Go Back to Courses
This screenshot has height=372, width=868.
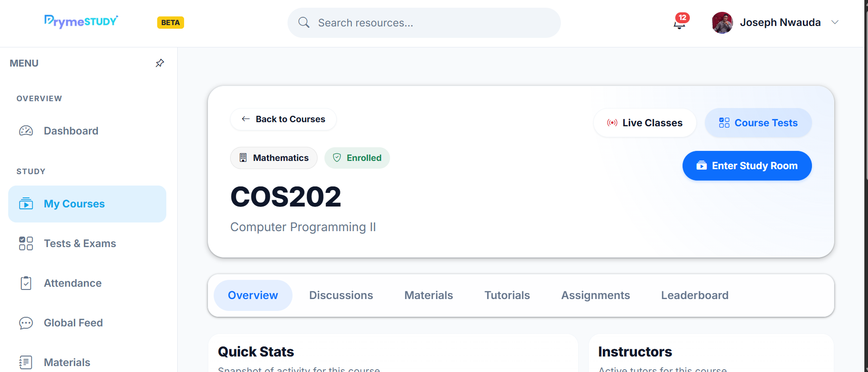(283, 119)
